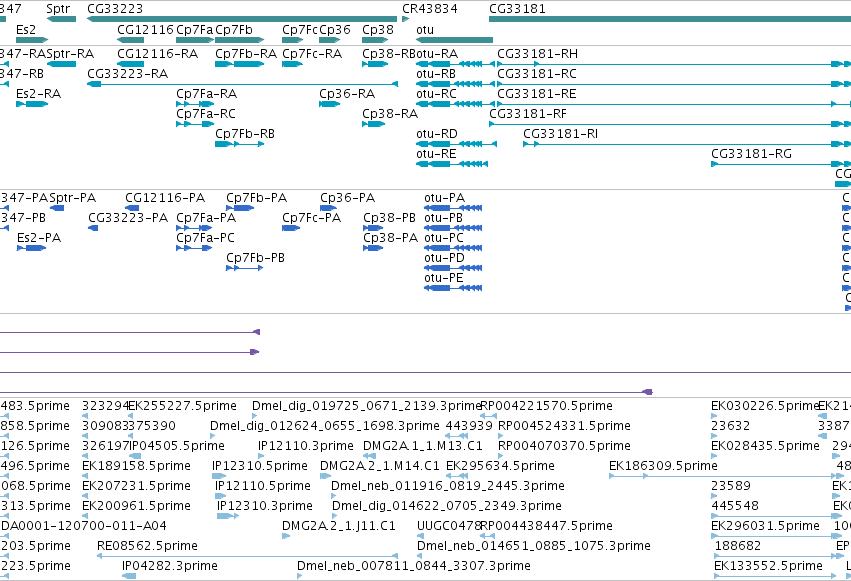Select transcript label Cp7Fb-RA
Image resolution: width=851 pixels, height=581 pixels.
click(246, 54)
